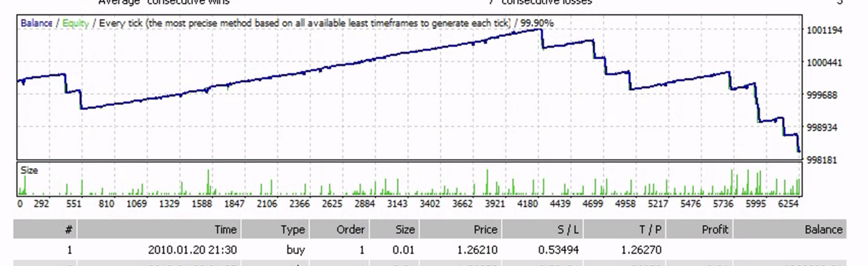Click the 2366 x-axis tick label
This screenshot has width=868, height=266.
click(x=299, y=204)
